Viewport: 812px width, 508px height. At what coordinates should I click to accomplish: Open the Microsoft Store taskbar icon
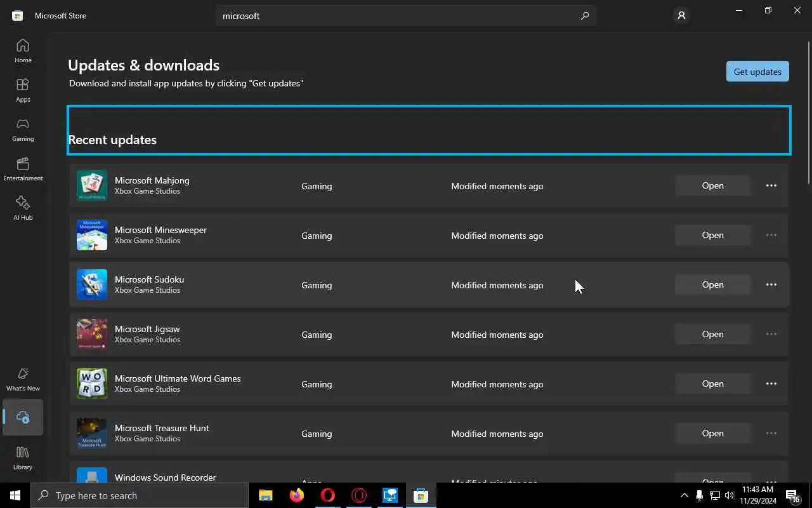(x=421, y=495)
